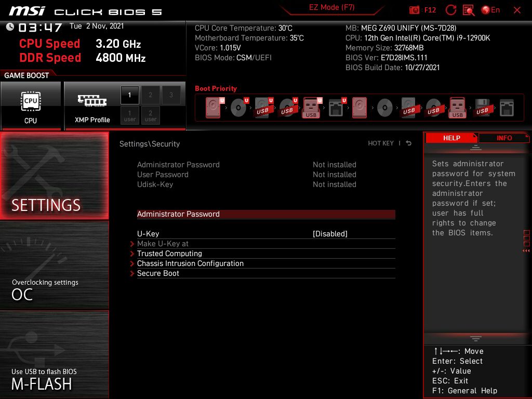Viewport: 532px width, 399px height.
Task: Open the OC overclocking settings section
Action: pos(54,265)
